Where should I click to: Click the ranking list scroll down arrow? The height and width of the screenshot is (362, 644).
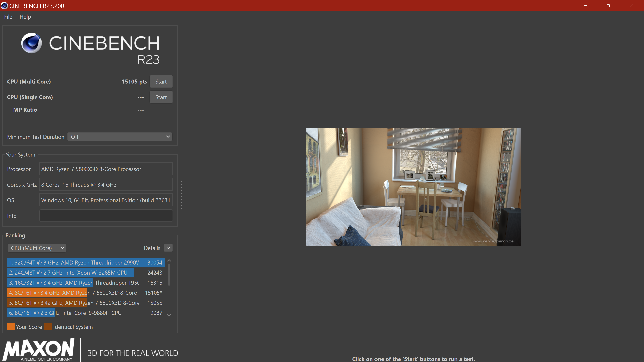tap(169, 315)
